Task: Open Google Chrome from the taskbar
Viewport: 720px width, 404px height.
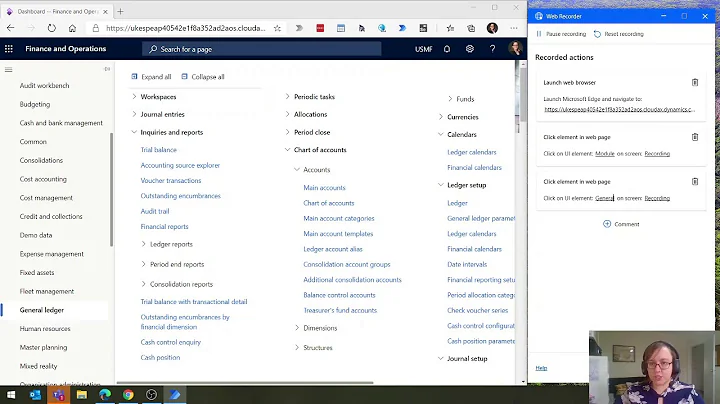Action: [x=128, y=395]
